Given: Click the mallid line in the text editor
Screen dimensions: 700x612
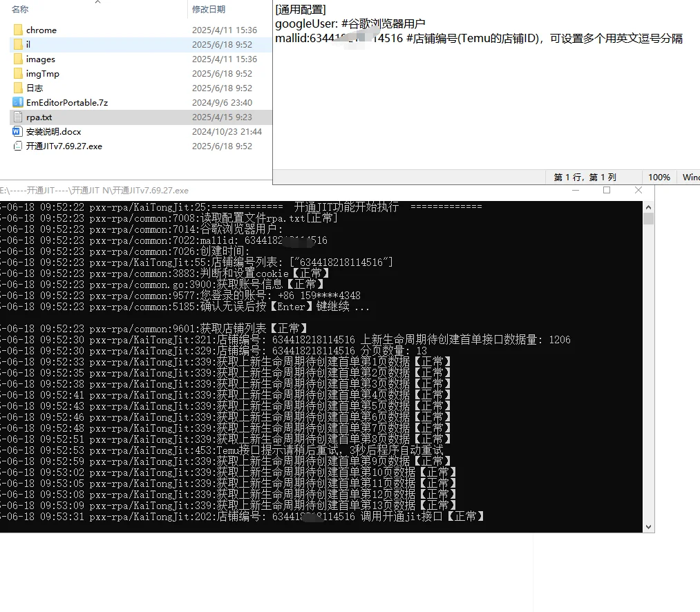Looking at the screenshot, I should [x=479, y=39].
